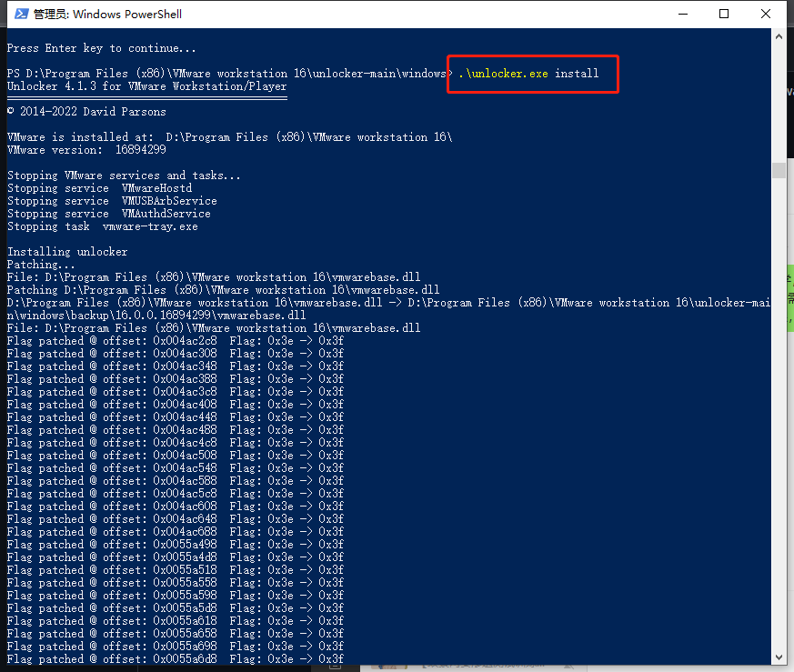
Task: Click the scrollbar down arrow
Action: click(779, 657)
